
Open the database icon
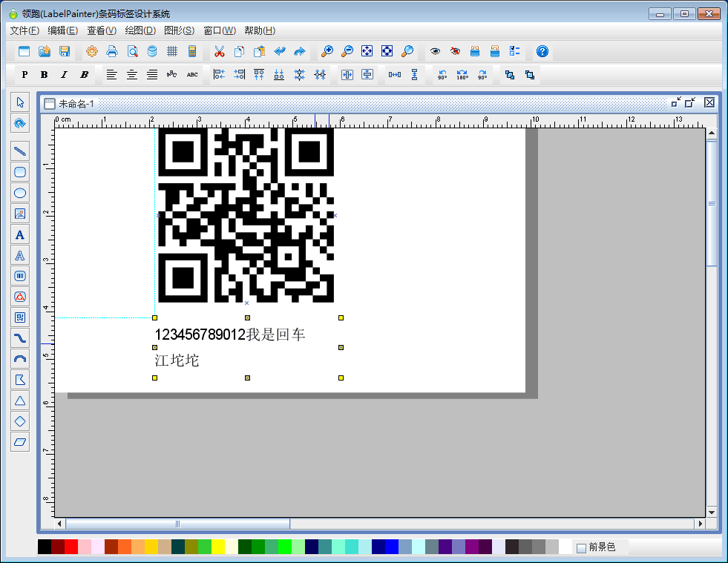click(152, 51)
